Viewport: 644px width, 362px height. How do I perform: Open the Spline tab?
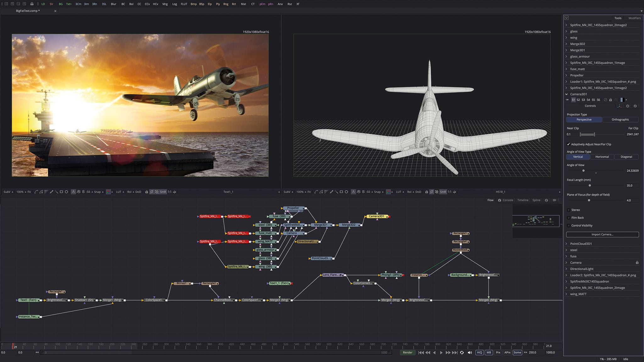(x=536, y=200)
